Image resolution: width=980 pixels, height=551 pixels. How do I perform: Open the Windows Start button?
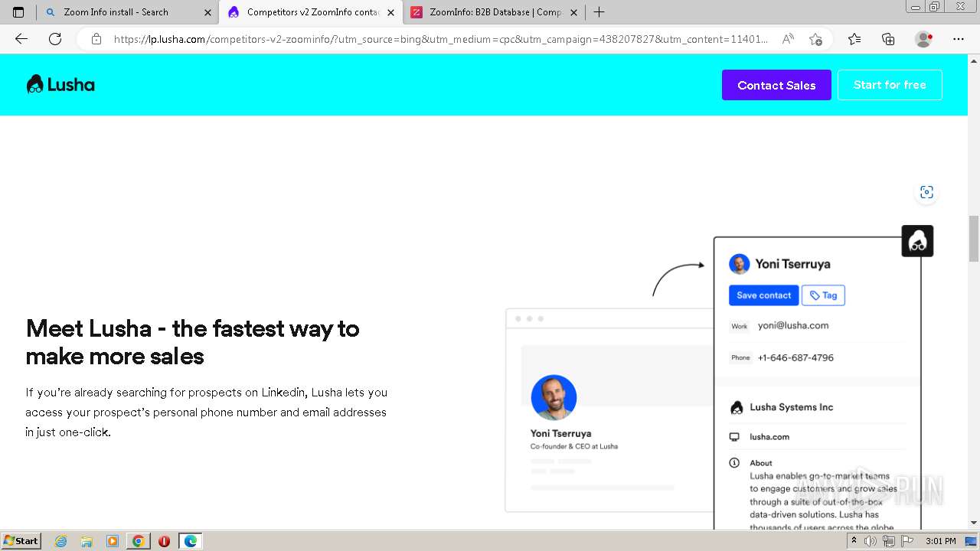click(21, 541)
